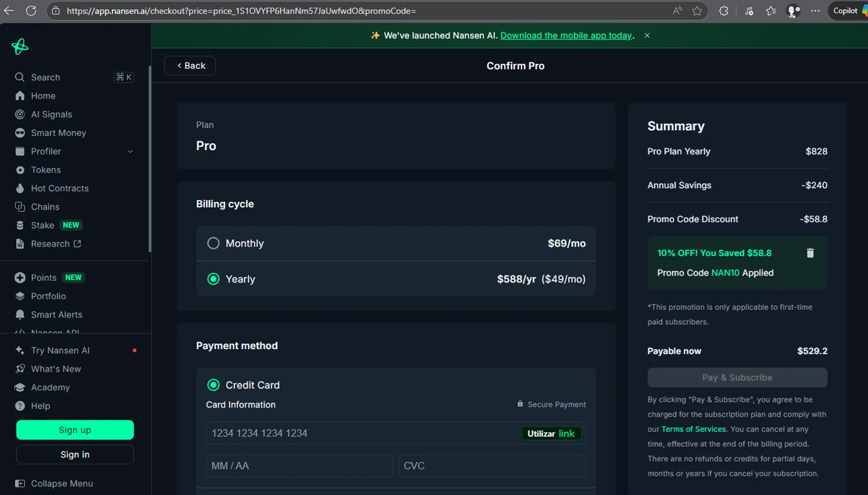
Task: Click the Collapse Menu icon
Action: pyautogui.click(x=20, y=483)
